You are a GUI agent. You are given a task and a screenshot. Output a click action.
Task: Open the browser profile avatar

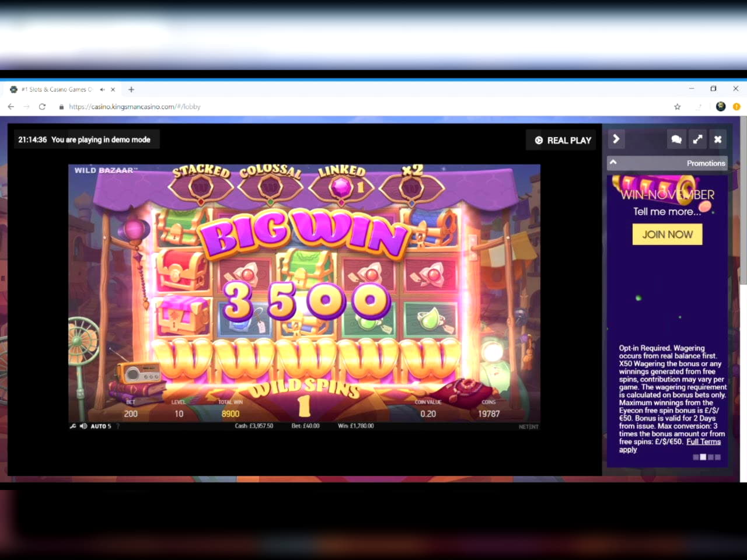point(721,106)
